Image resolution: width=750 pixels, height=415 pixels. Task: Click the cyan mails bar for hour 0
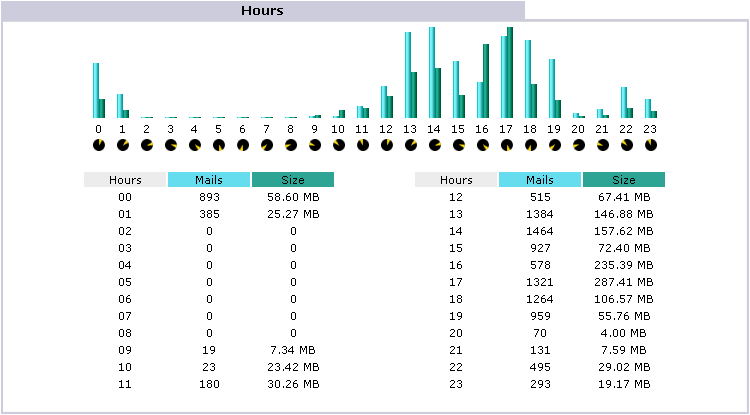pyautogui.click(x=96, y=91)
